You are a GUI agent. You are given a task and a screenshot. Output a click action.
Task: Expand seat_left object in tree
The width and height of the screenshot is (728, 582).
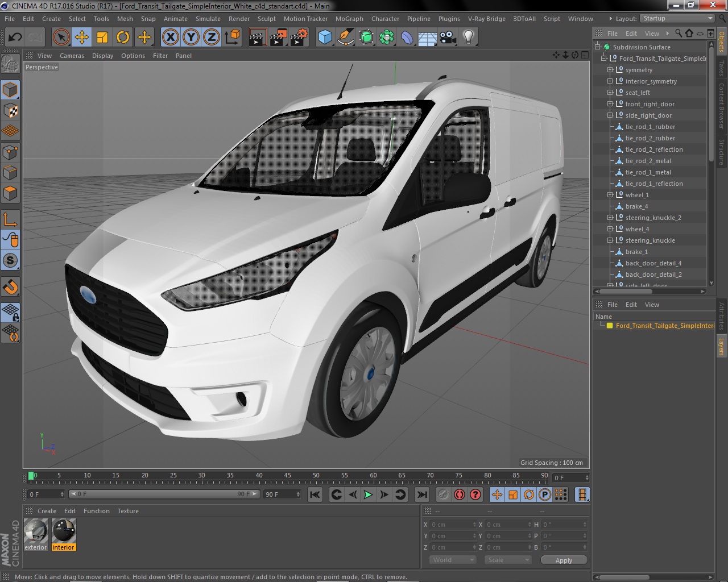610,93
